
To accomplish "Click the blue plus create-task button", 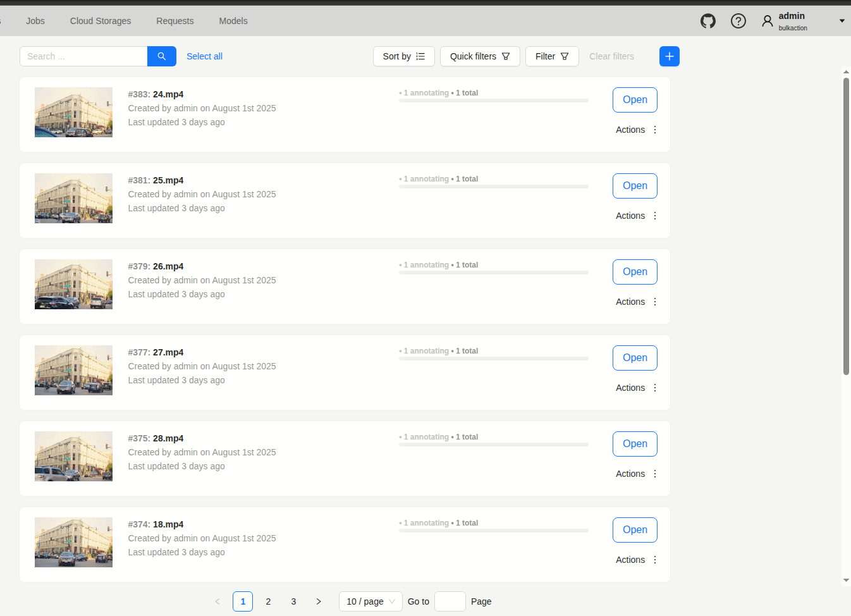I will [670, 56].
